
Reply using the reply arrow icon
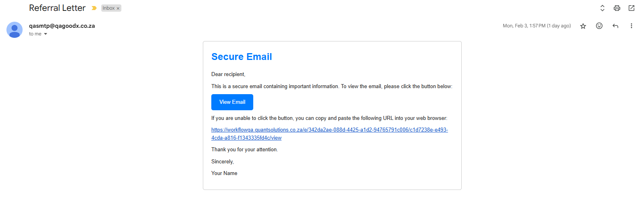615,26
